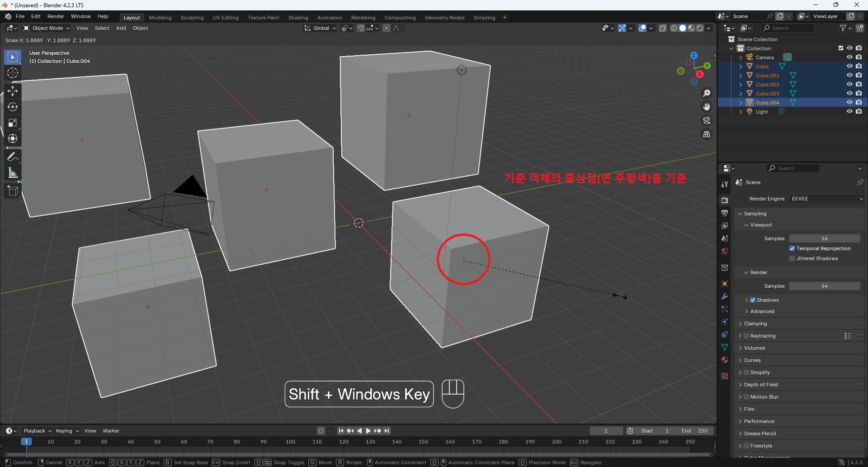Enable the Raytracing checkbox
This screenshot has width=868, height=467.
point(746,336)
